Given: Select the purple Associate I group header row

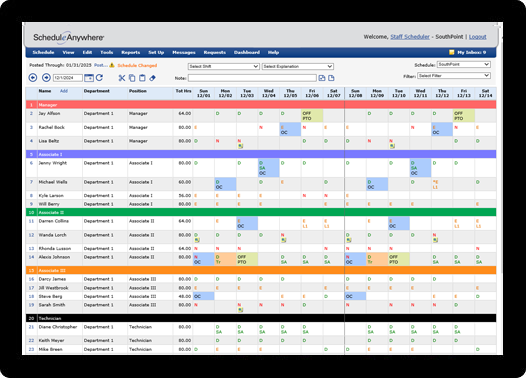Looking at the screenshot, I should point(261,154).
